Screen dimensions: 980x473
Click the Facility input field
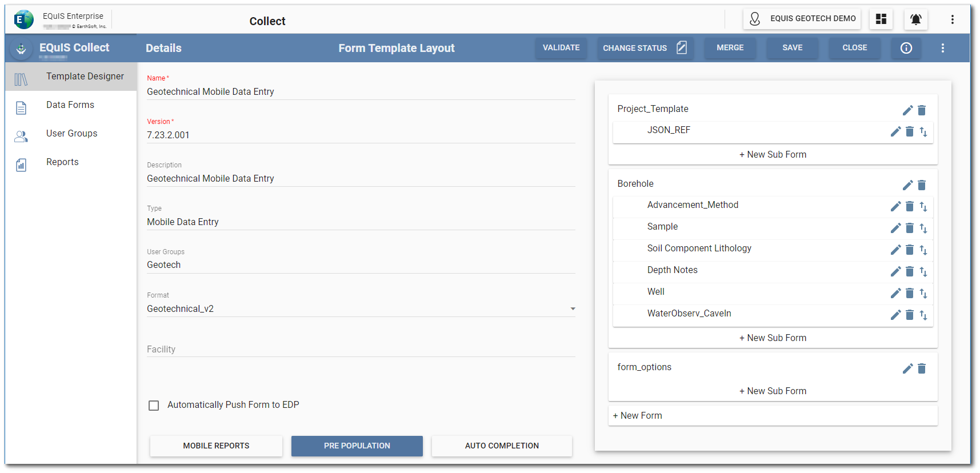coord(361,349)
